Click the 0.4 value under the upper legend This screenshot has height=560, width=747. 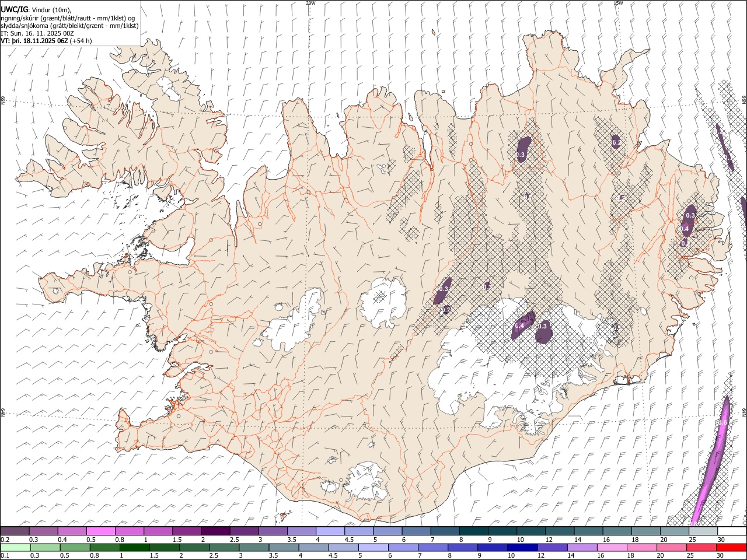(x=61, y=540)
